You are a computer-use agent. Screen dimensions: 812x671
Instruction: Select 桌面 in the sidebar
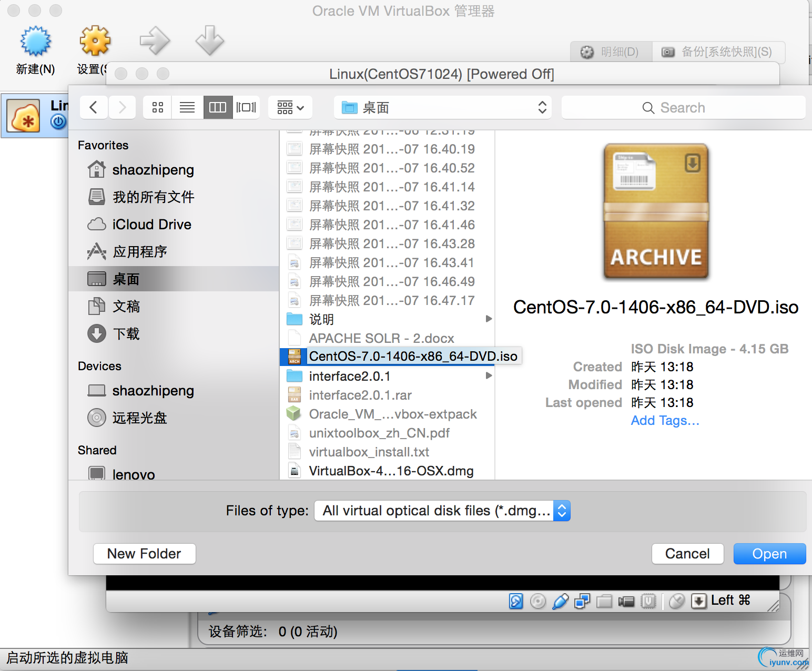pos(174,279)
